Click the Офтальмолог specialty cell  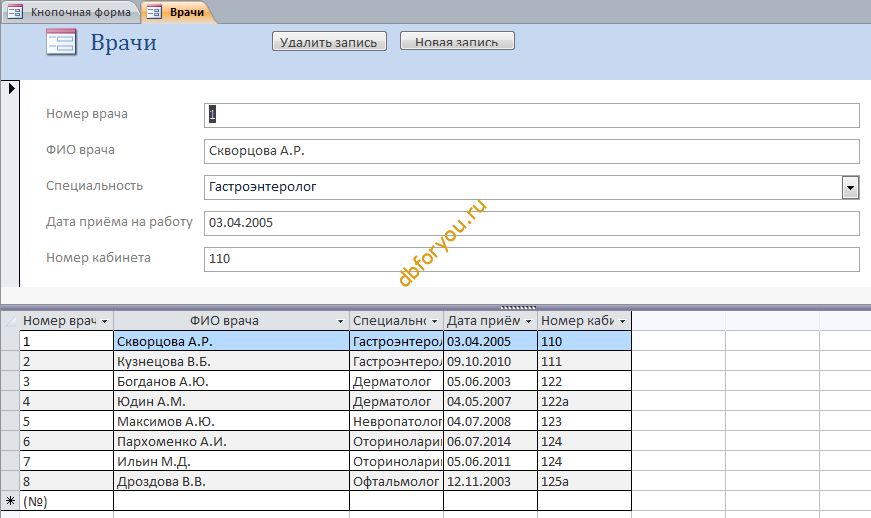point(397,481)
